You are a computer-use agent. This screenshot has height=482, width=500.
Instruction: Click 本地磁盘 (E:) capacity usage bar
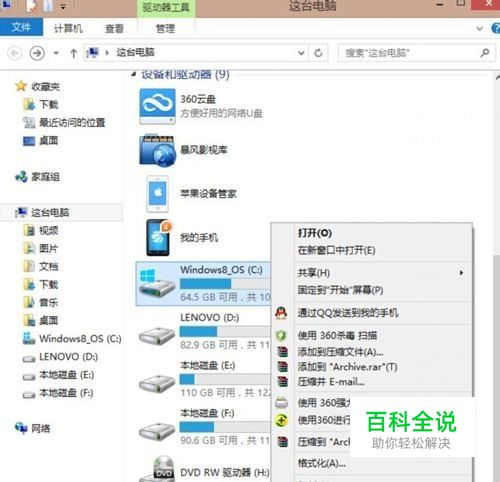click(x=225, y=379)
